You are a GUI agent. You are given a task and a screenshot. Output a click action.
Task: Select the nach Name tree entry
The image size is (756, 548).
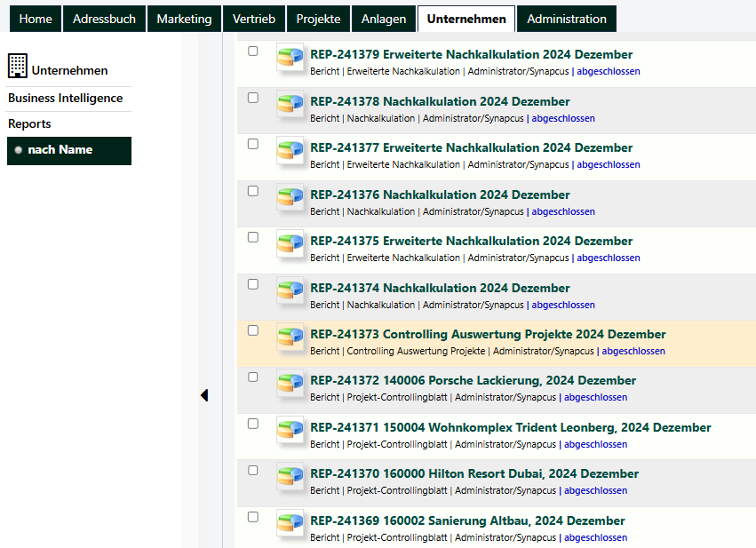pyautogui.click(x=69, y=150)
